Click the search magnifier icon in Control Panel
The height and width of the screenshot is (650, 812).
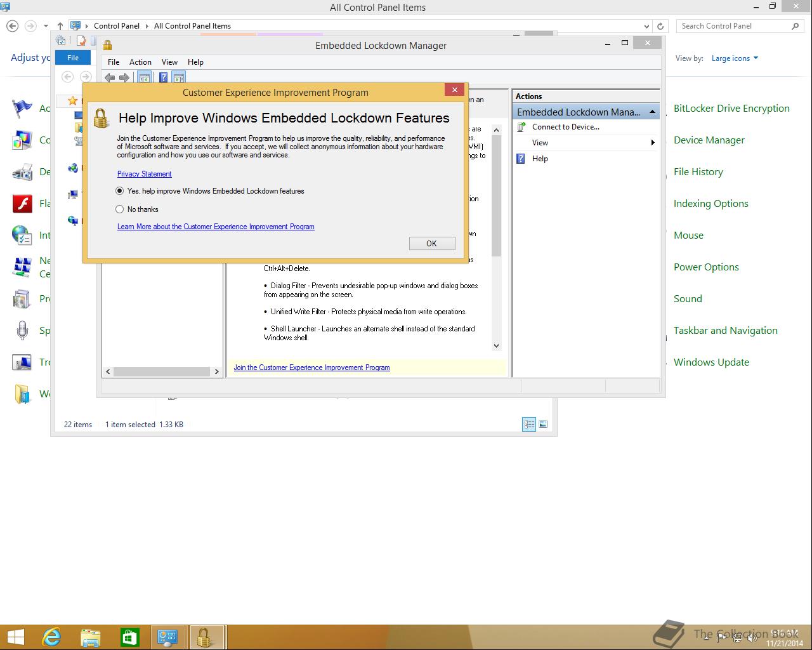[796, 26]
